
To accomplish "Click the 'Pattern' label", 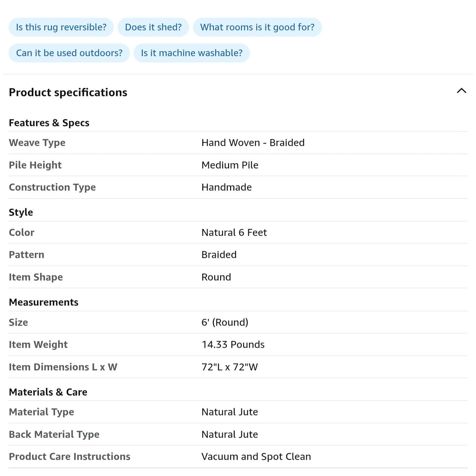I will (26, 255).
